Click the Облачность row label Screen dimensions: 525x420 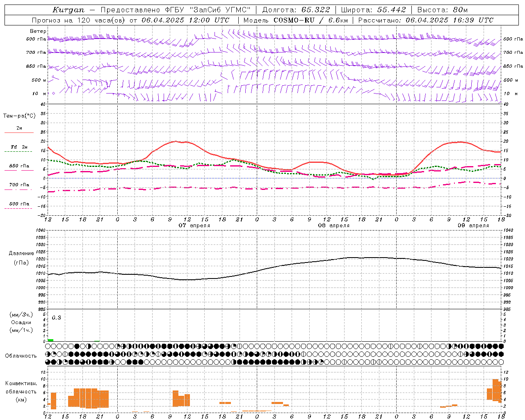21,356
